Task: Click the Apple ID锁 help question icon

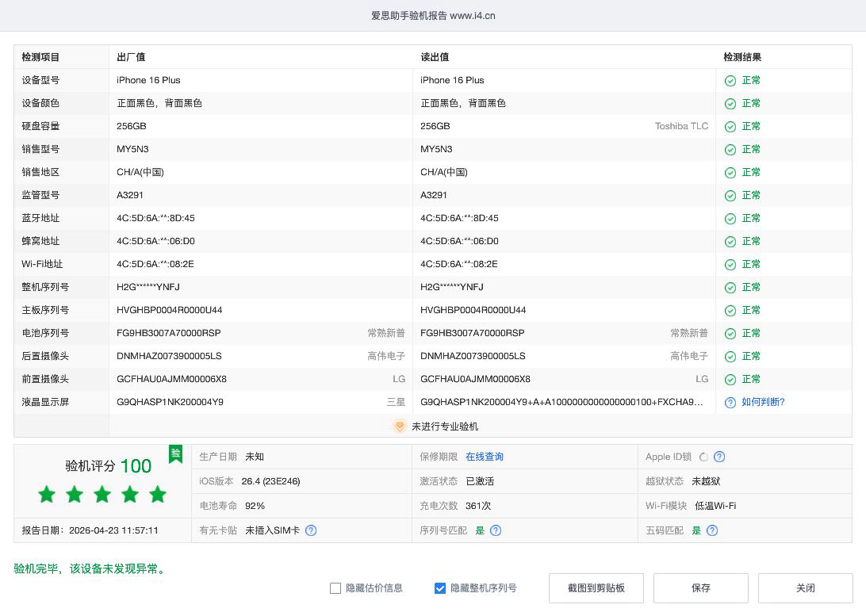Action: pos(718,457)
